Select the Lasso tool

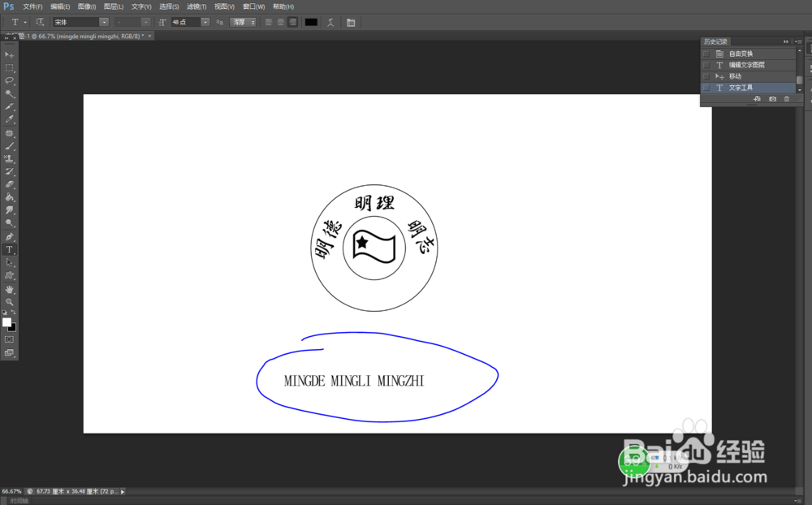[x=9, y=81]
